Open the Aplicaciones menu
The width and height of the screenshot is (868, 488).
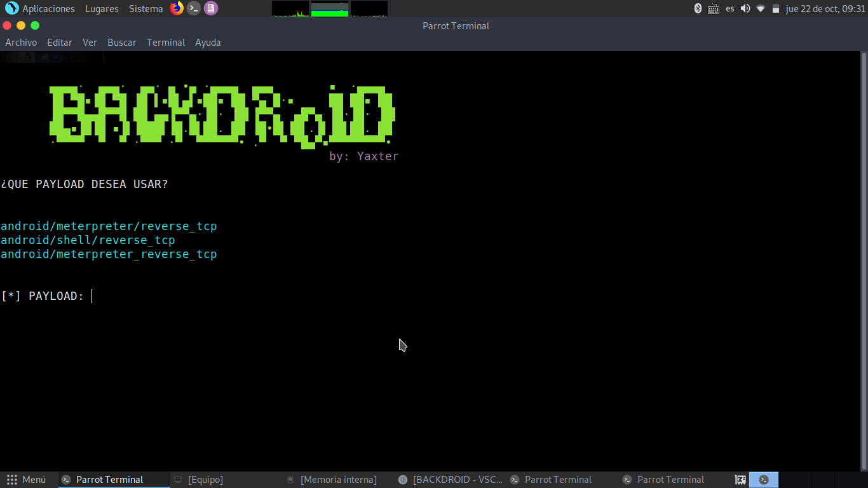(48, 8)
